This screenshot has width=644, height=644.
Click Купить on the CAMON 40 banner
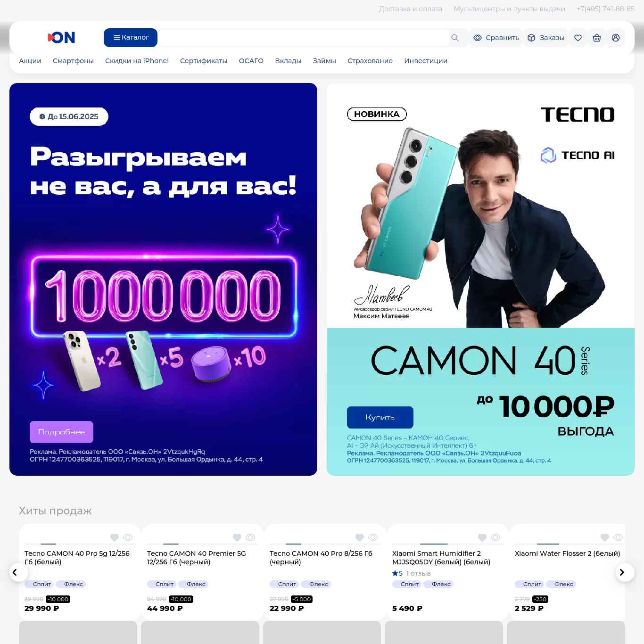380,417
